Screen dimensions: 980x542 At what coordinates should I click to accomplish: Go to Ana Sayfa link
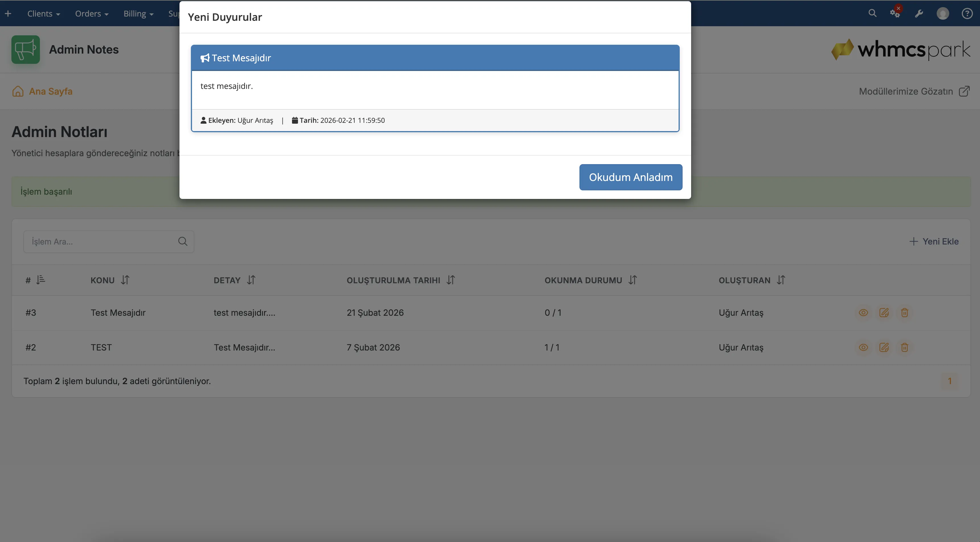(51, 91)
